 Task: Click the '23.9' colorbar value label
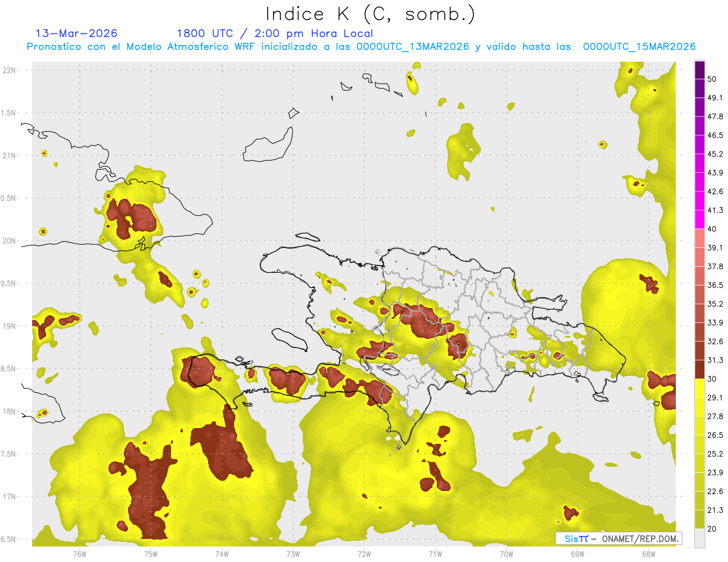click(716, 473)
